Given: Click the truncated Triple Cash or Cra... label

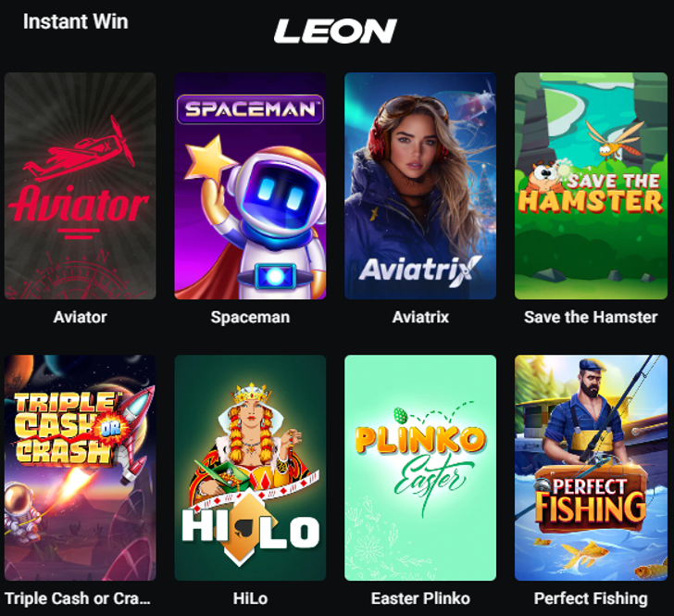Looking at the screenshot, I should (x=78, y=598).
